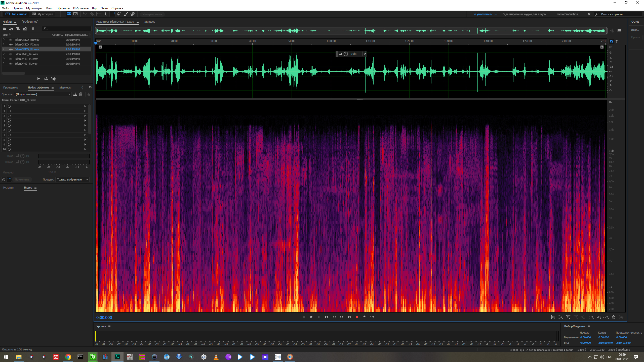This screenshot has height=362, width=644.
Task: Click the Open File folder icon
Action: (5, 29)
